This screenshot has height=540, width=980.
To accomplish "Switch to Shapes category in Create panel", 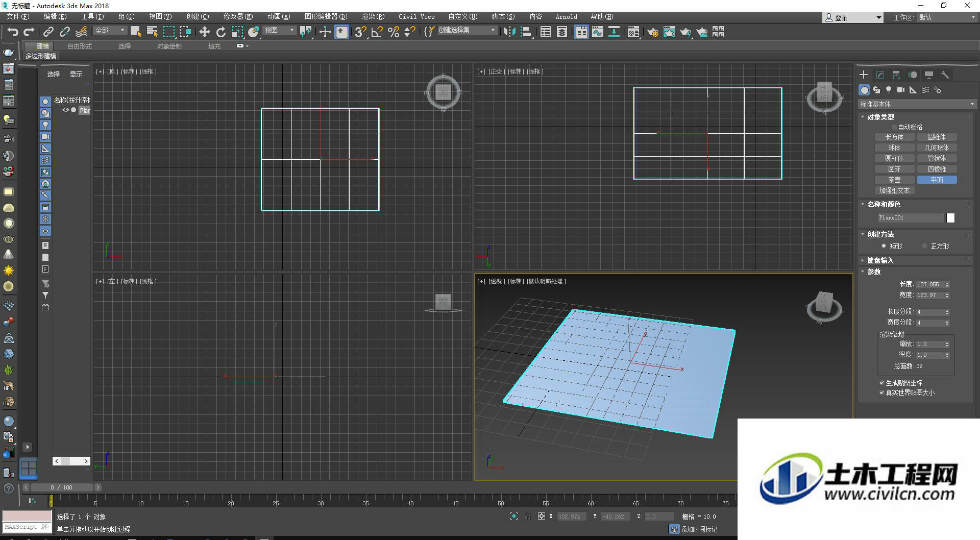I will [876, 90].
